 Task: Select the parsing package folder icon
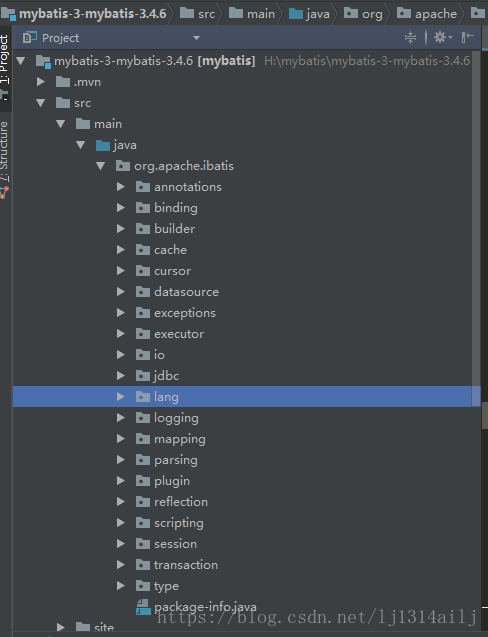(x=143, y=460)
